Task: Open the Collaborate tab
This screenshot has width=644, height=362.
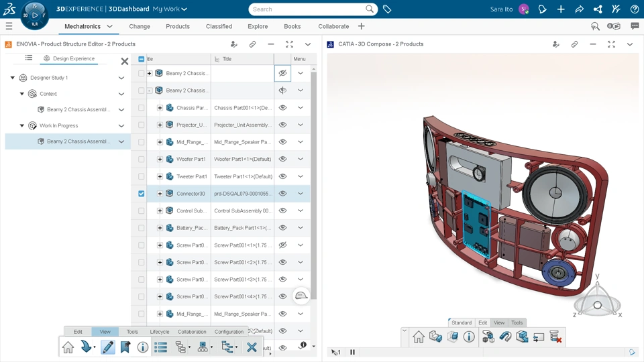Action: [333, 26]
